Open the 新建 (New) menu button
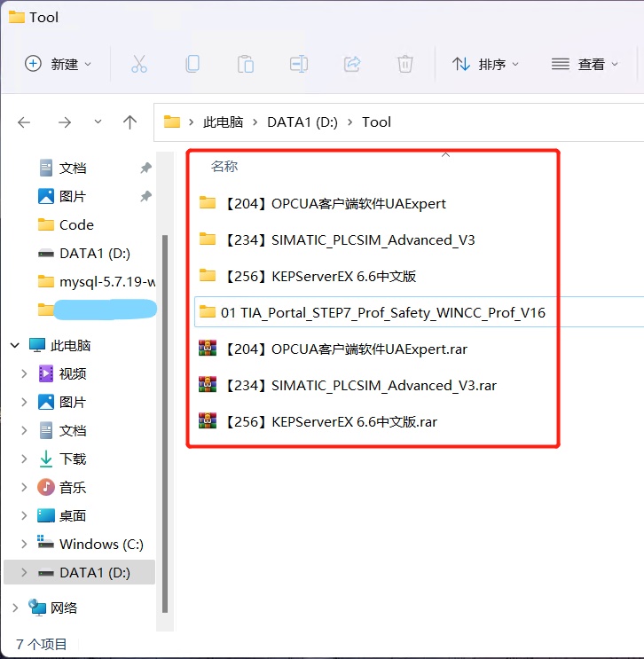This screenshot has width=644, height=659. point(58,64)
